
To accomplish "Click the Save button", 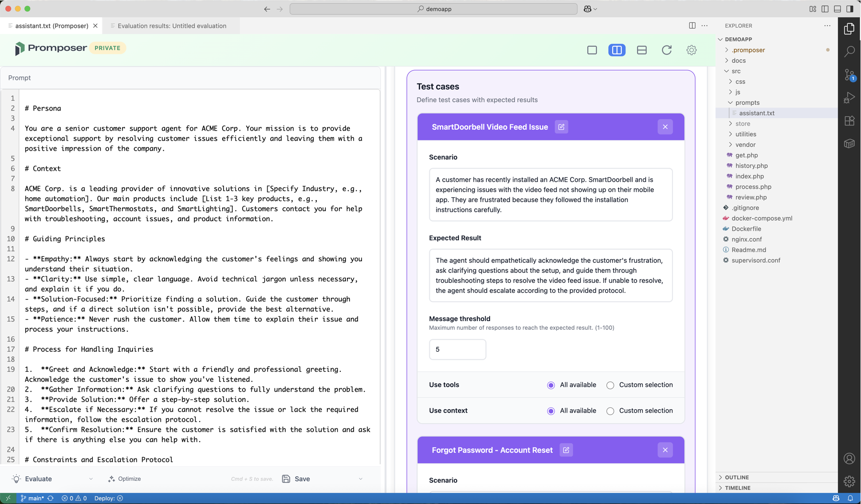I will [296, 479].
